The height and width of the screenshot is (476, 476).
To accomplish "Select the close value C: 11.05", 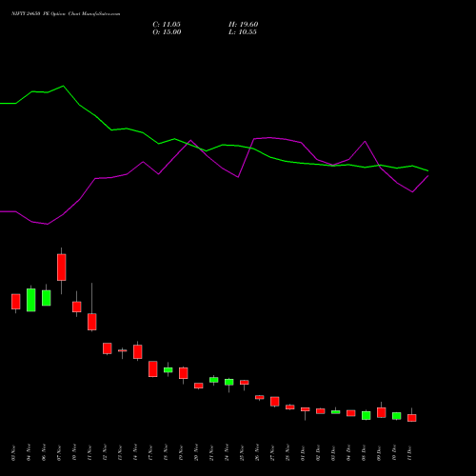I will tap(167, 25).
